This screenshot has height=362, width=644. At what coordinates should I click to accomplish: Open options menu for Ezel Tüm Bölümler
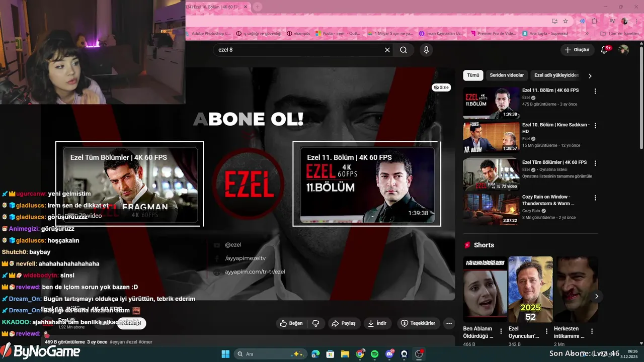pos(595,163)
